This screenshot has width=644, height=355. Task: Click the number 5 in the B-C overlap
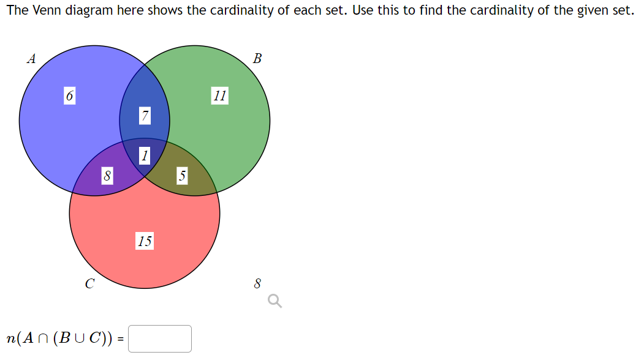[182, 176]
